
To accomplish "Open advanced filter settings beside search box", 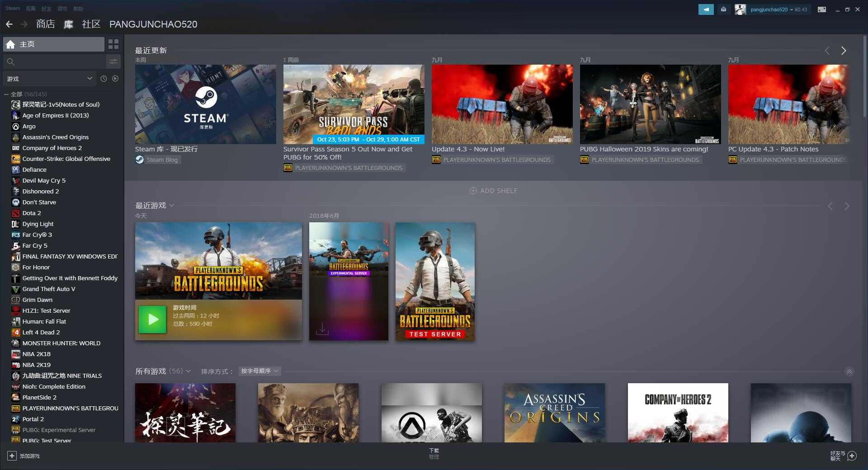I will (x=113, y=61).
